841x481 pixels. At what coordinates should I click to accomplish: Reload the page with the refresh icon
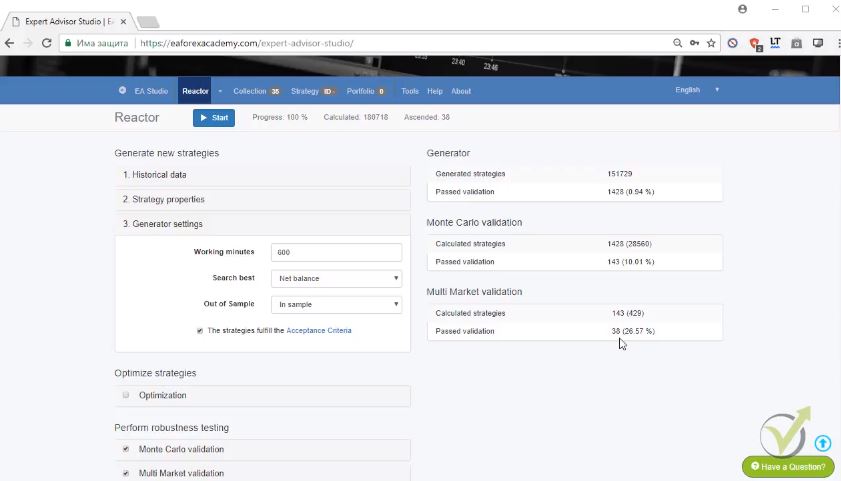[46, 43]
